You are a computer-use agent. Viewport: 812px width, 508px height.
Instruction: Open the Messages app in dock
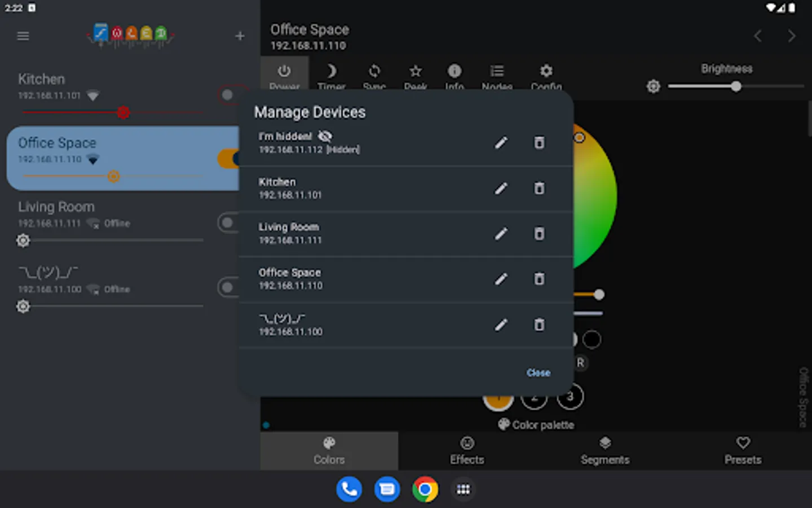click(387, 489)
